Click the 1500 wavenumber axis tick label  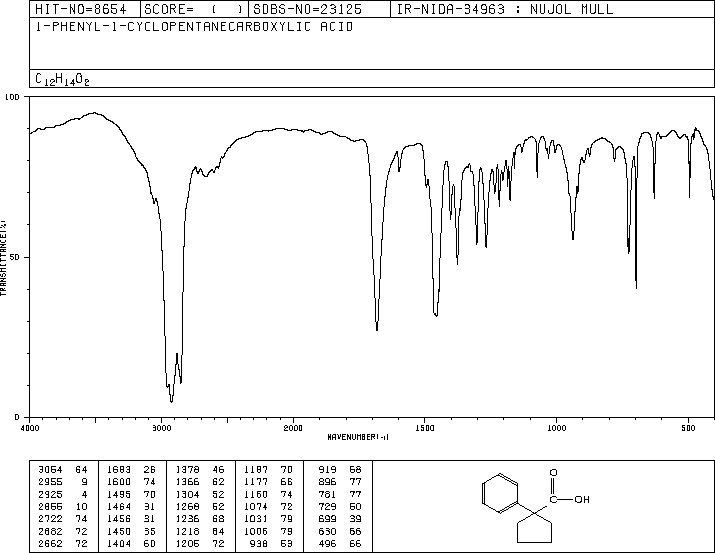425,428
